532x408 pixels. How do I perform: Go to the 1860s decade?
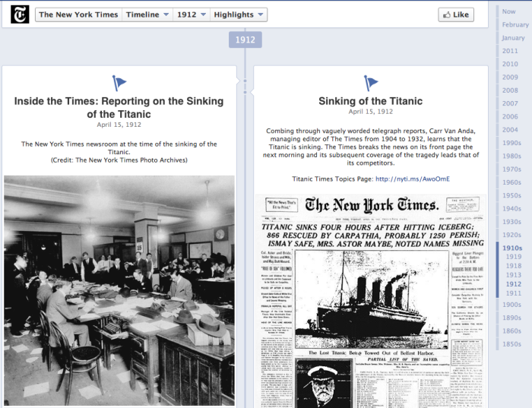click(511, 331)
